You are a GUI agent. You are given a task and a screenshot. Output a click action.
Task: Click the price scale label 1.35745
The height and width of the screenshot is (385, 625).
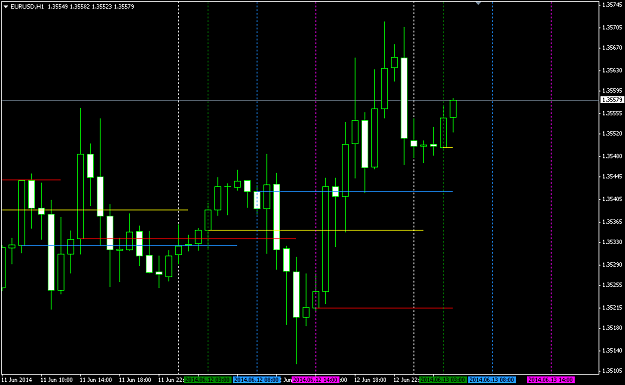[x=612, y=5]
